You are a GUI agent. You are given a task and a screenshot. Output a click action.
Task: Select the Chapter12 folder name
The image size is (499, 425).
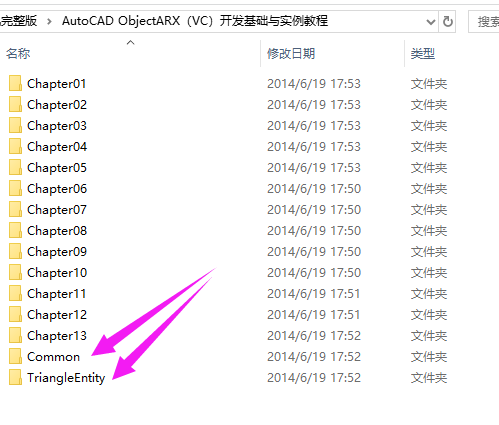[x=57, y=315]
